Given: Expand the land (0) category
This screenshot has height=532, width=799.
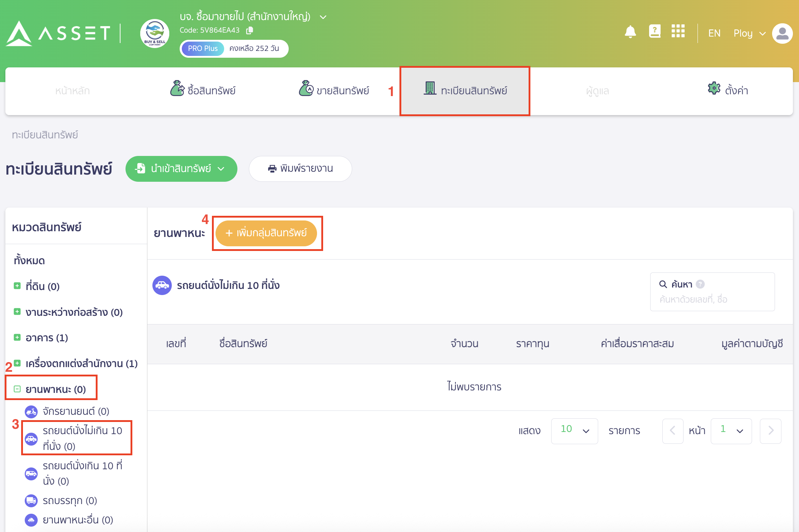Looking at the screenshot, I should click(x=17, y=286).
